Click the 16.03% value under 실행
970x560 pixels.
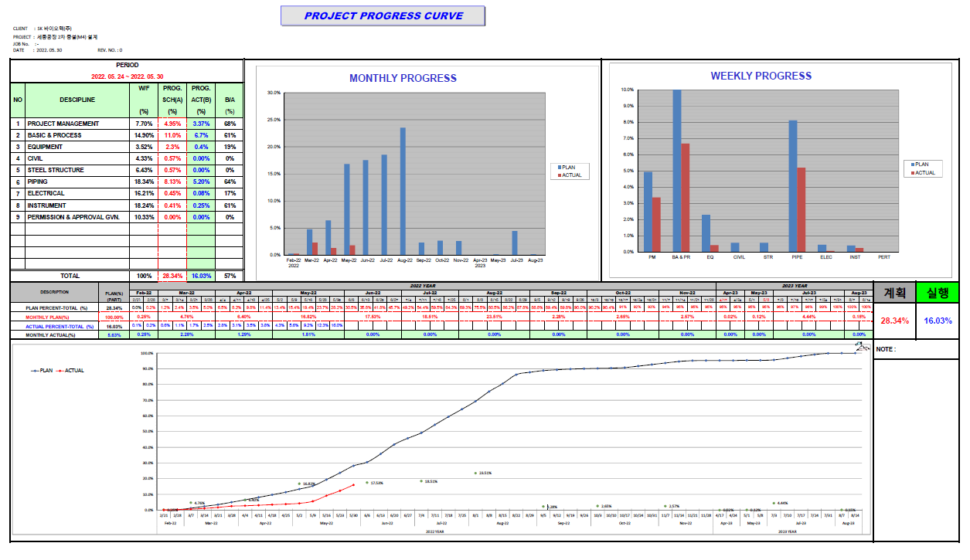[937, 320]
